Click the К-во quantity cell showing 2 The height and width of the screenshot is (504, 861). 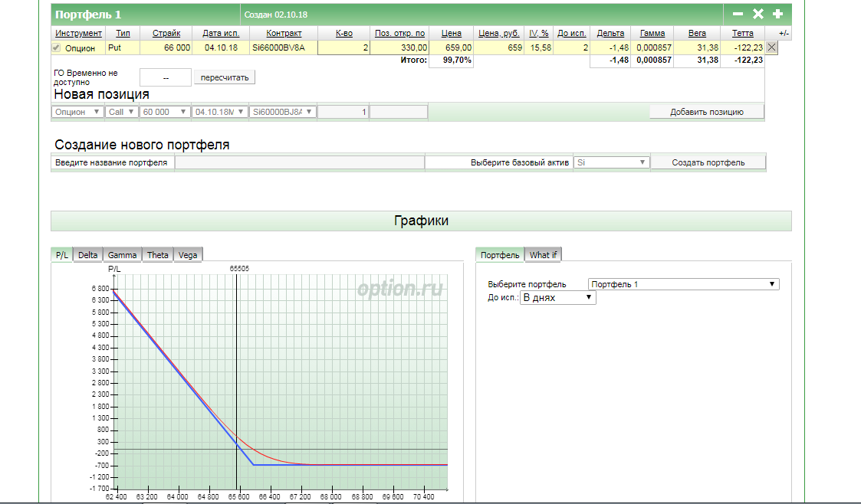click(x=343, y=47)
